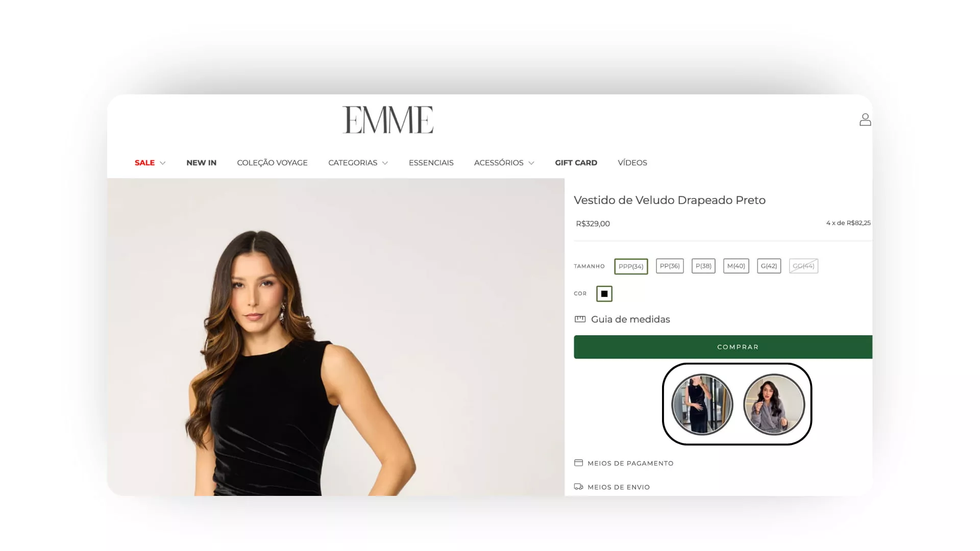Open the black dress video story circle
980x551 pixels.
click(702, 405)
